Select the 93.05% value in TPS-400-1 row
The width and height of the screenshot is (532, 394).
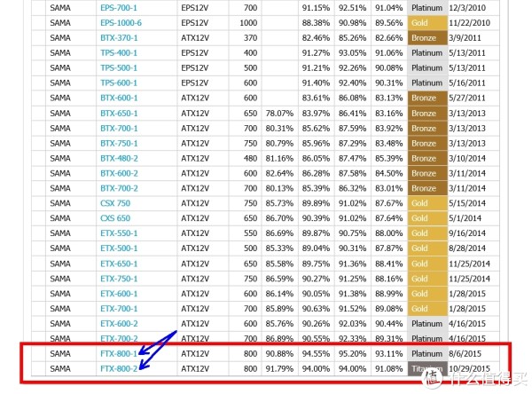coord(353,53)
